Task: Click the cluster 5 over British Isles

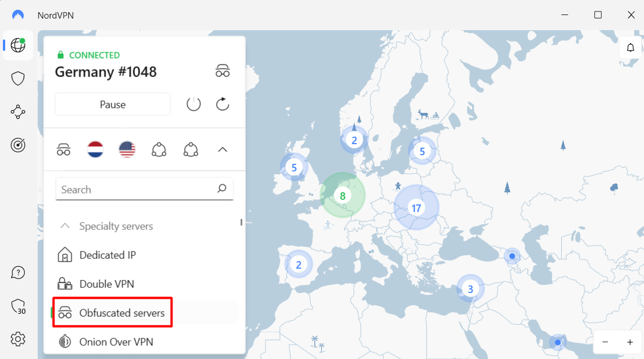Action: pyautogui.click(x=294, y=167)
